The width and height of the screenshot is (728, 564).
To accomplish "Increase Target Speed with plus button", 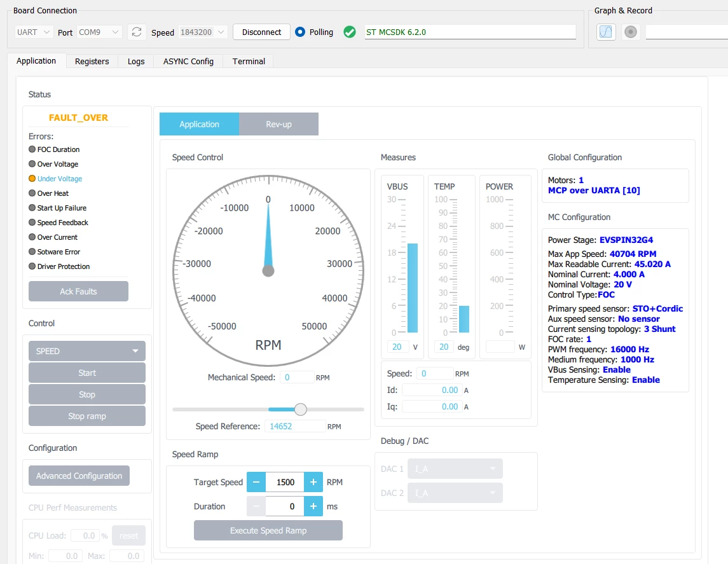I will [313, 482].
